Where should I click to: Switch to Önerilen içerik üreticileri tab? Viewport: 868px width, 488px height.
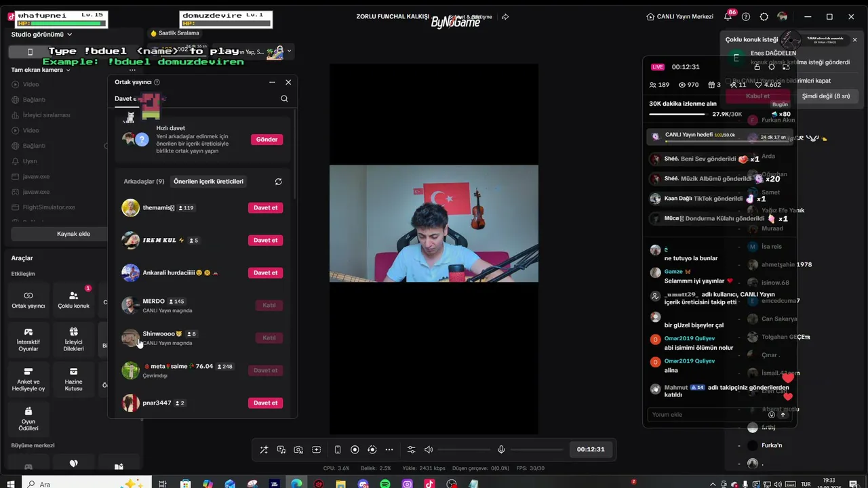pyautogui.click(x=208, y=182)
